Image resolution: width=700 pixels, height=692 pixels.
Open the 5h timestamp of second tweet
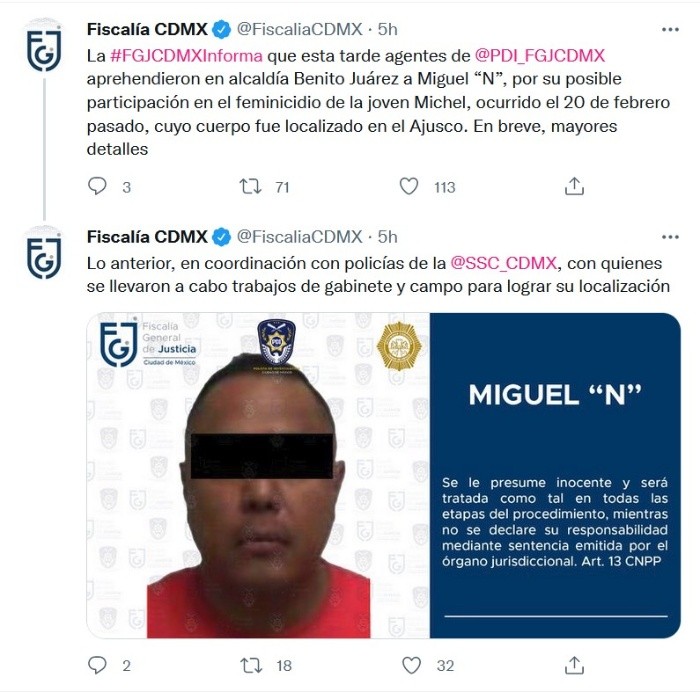[x=388, y=237]
